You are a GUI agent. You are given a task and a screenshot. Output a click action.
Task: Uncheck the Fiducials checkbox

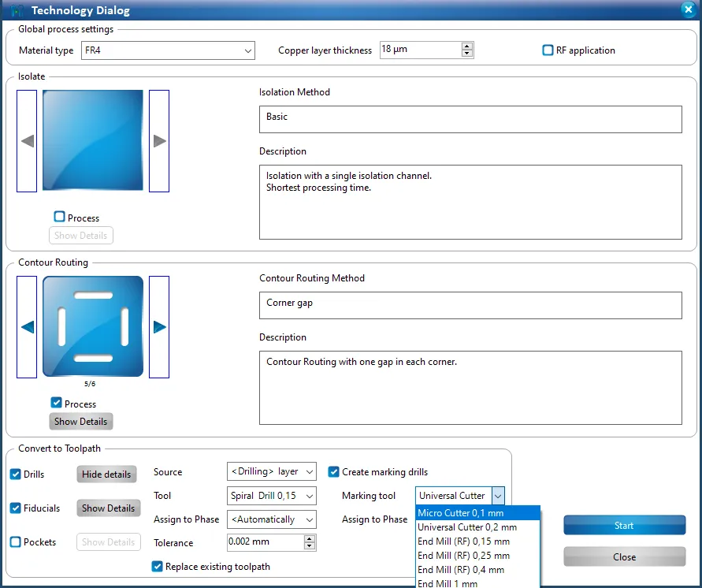[x=16, y=508]
